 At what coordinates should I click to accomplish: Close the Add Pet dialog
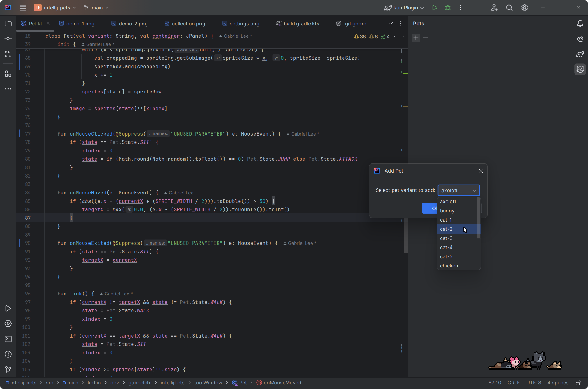pyautogui.click(x=481, y=171)
